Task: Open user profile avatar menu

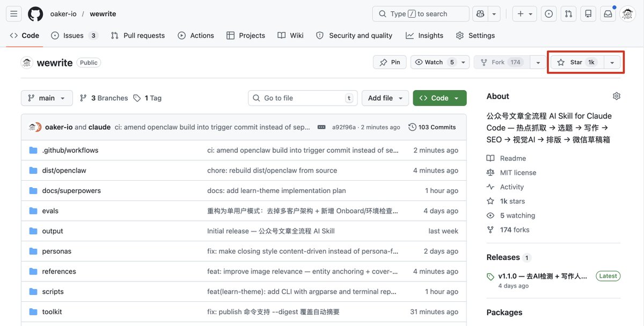Action: pos(628,14)
